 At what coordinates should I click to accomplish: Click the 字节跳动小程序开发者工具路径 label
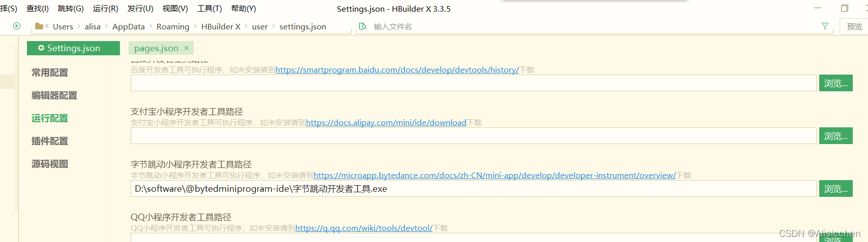191,164
